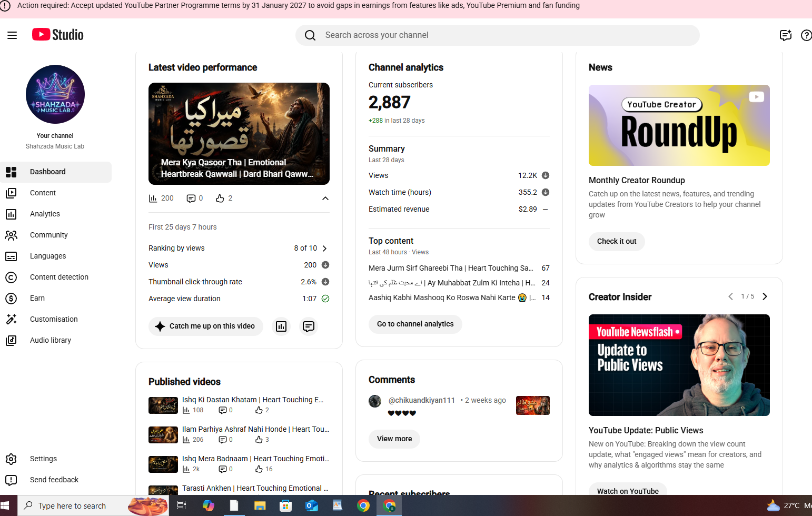Select Community in the sidebar
812x516 pixels.
56,235
